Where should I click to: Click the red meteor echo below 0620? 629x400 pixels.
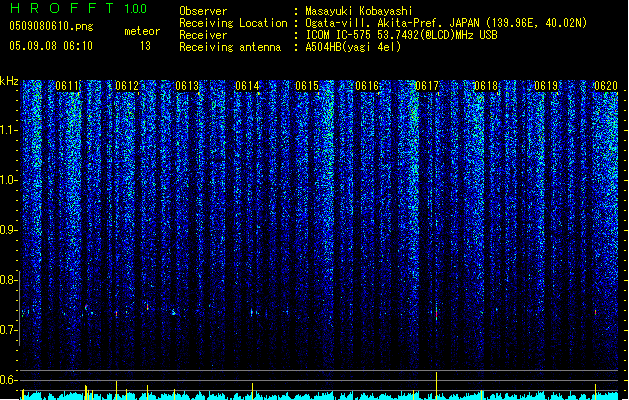(x=595, y=312)
